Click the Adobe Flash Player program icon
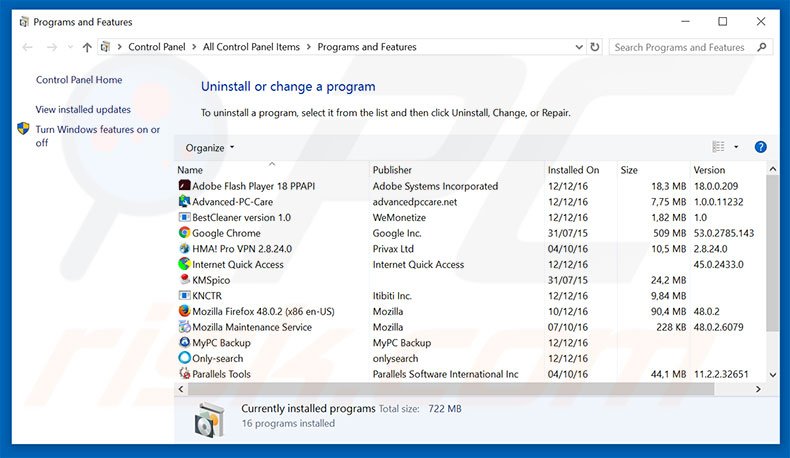The height and width of the screenshot is (458, 790). coord(184,185)
